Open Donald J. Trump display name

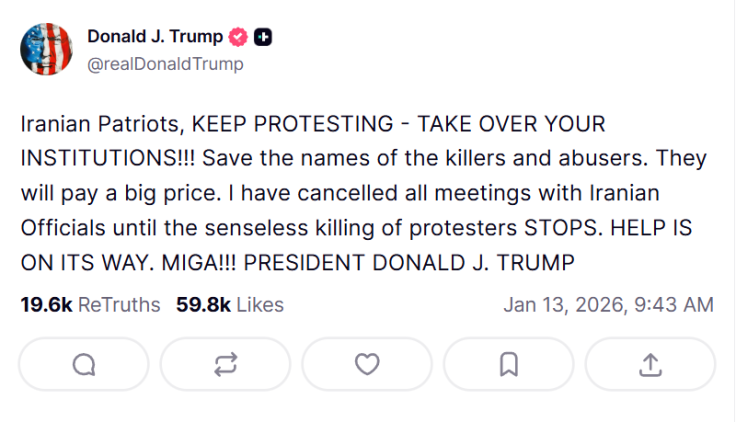tap(155, 37)
